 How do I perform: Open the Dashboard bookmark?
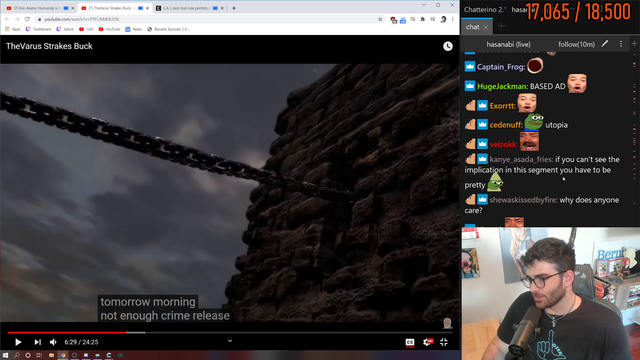pos(38,29)
